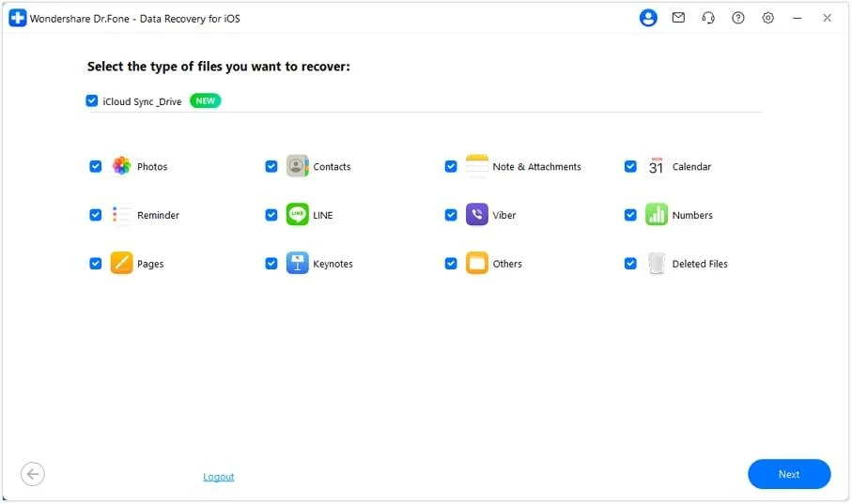Click the LINE label text
852x504 pixels.
[323, 215]
